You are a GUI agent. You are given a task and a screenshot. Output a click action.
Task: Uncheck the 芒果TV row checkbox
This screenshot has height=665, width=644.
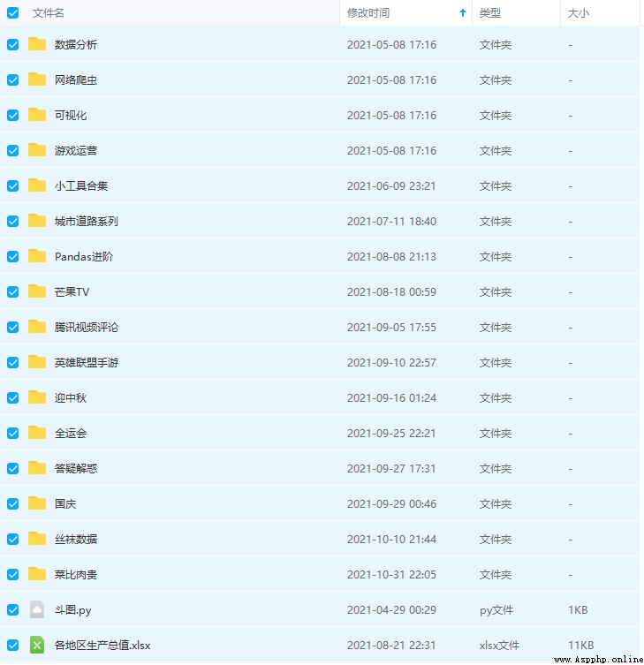click(12, 291)
